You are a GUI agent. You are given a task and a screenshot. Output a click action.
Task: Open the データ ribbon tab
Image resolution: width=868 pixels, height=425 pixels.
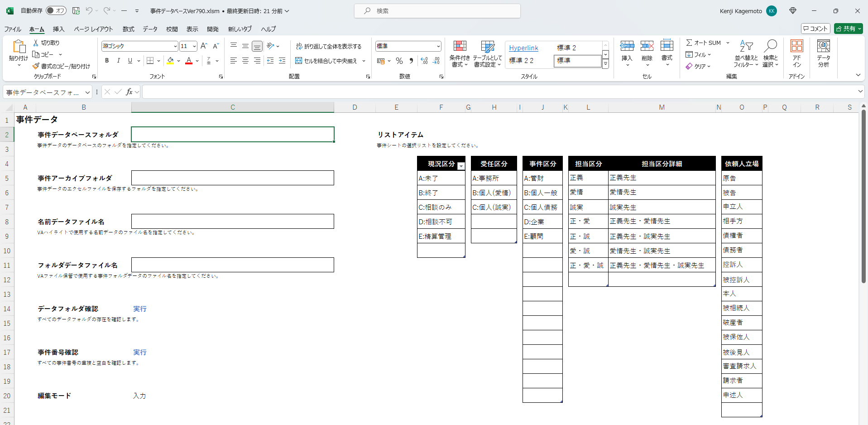pos(150,29)
